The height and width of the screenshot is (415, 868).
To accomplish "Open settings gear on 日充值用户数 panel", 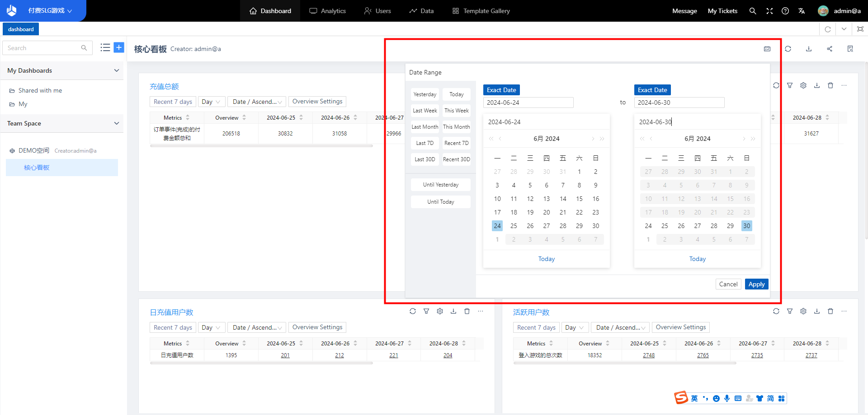I will tap(440, 311).
